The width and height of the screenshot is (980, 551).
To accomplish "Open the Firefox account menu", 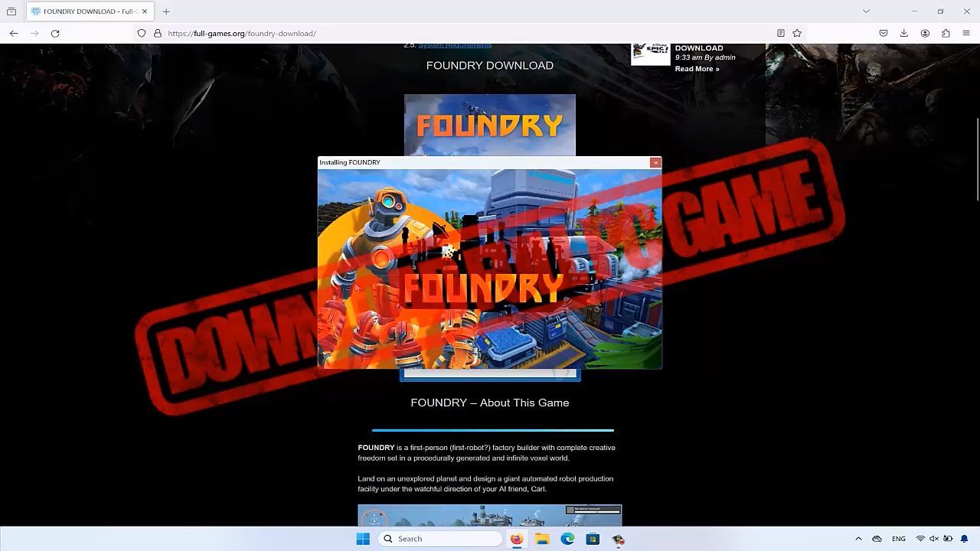I will click(925, 34).
